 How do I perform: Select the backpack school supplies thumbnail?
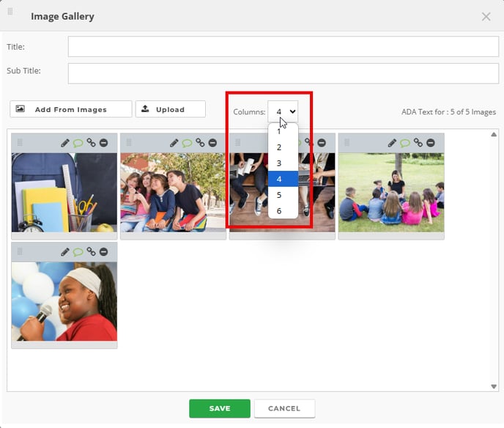[64, 192]
